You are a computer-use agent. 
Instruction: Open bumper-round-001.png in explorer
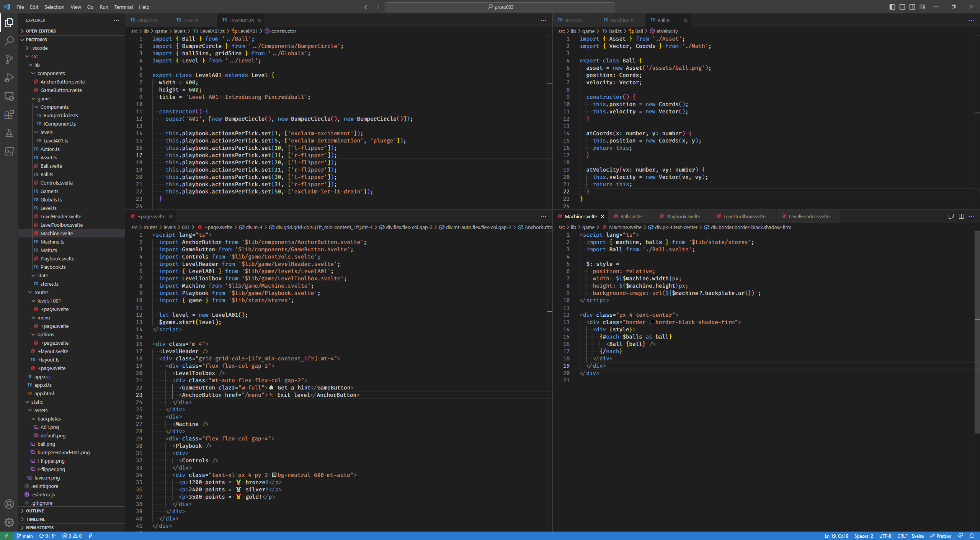(x=72, y=452)
